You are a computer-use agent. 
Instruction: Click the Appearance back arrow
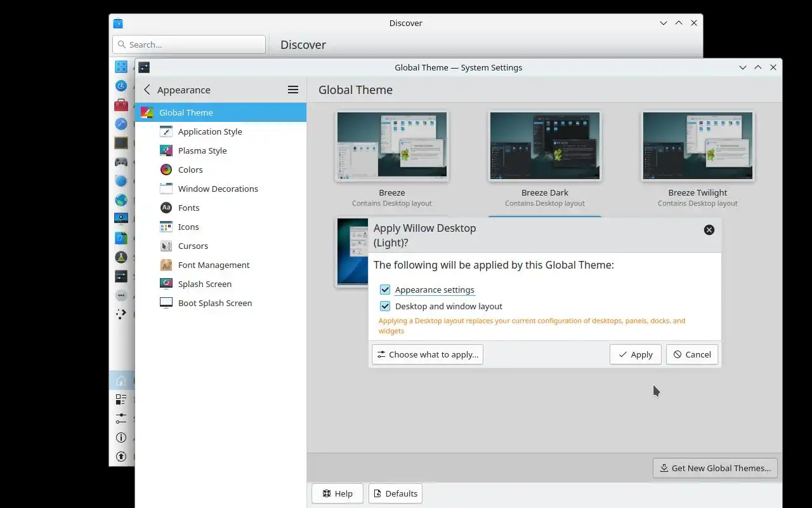coord(147,90)
